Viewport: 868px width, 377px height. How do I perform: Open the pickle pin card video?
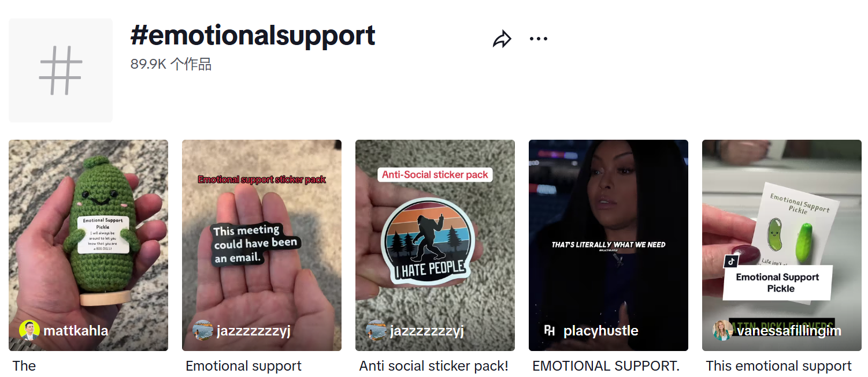point(782,245)
